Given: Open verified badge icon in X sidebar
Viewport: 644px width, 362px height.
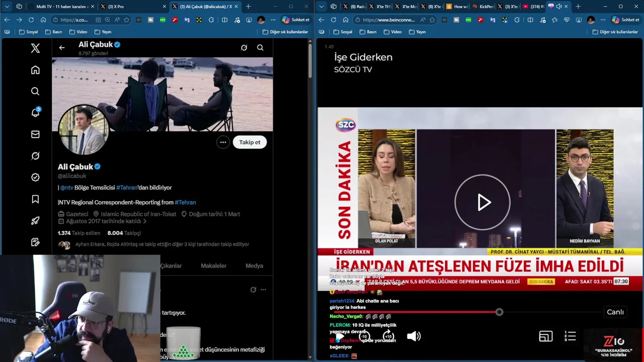Looking at the screenshot, I should [x=35, y=177].
